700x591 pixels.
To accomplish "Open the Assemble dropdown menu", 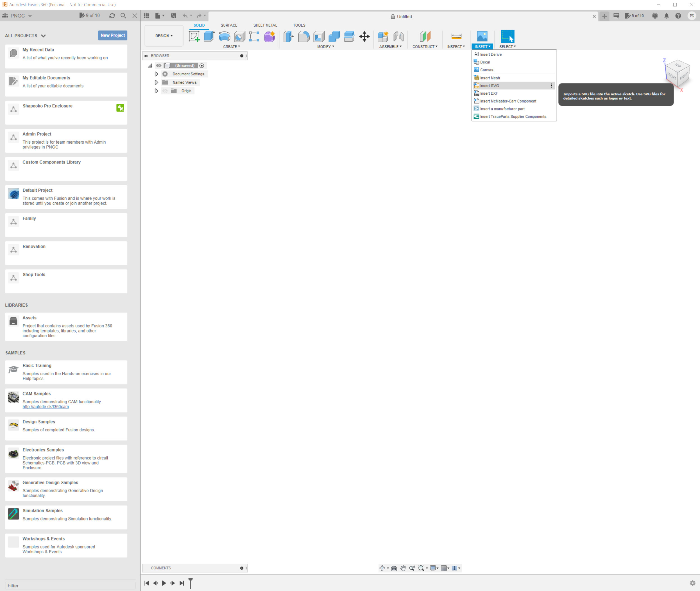I will [x=390, y=47].
